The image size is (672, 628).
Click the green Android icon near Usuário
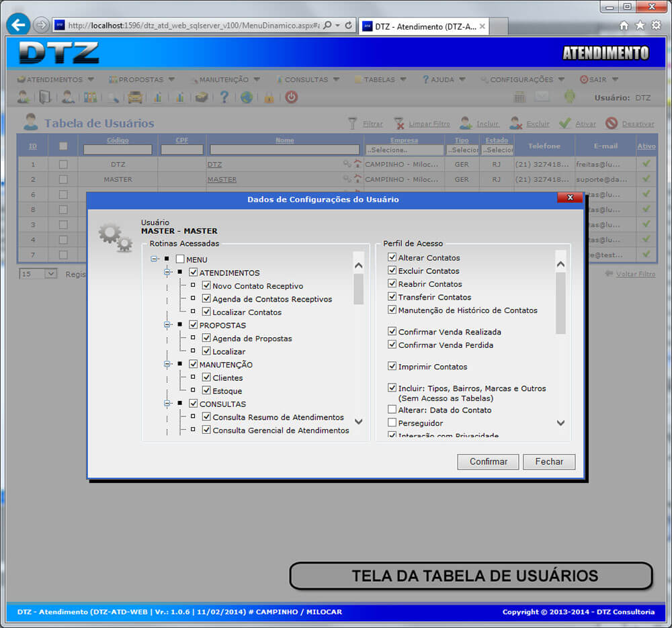click(x=570, y=97)
